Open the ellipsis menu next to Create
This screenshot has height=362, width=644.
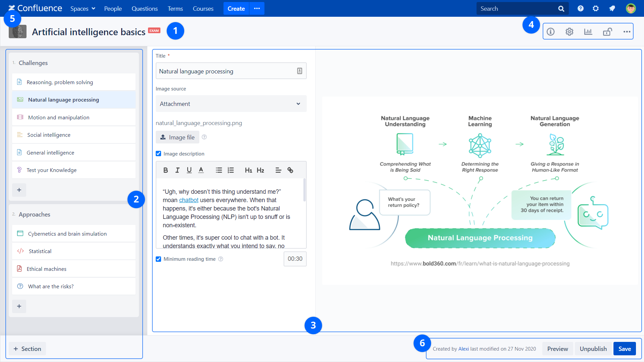(x=257, y=8)
